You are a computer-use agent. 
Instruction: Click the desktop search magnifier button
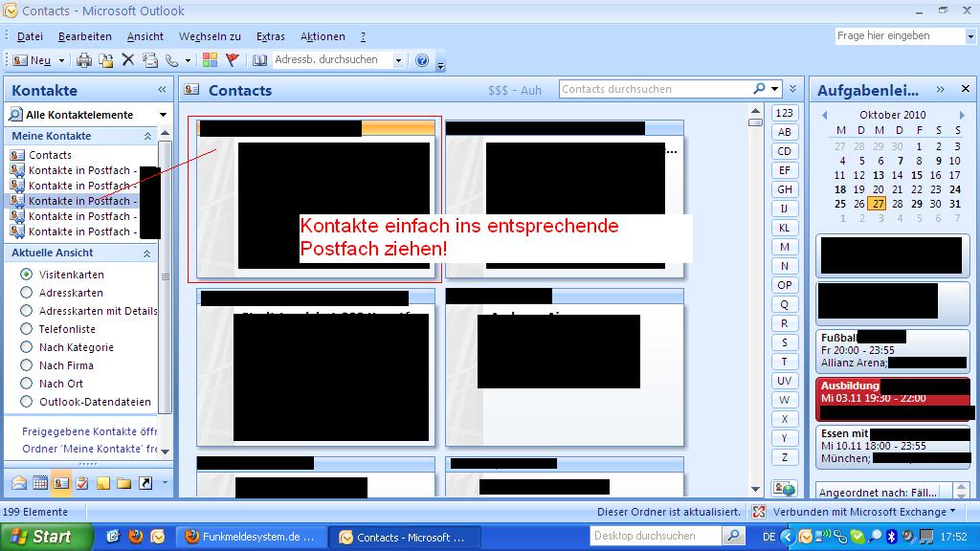733,536
